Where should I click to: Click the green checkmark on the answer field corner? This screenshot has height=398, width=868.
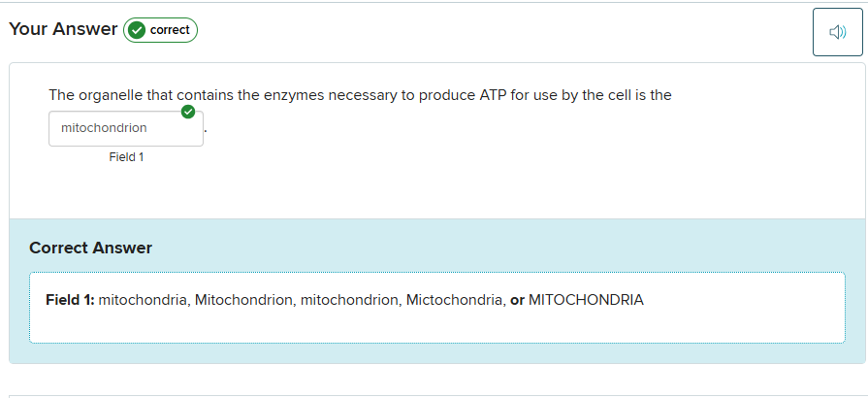pos(188,113)
